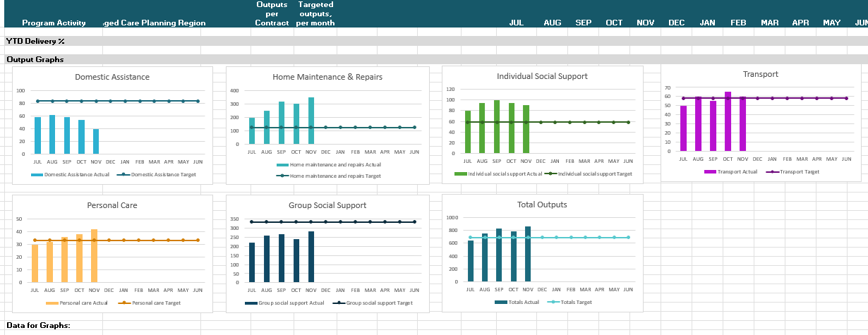Click the Group Social Support chart title
The height and width of the screenshot is (335, 868).
point(327,205)
